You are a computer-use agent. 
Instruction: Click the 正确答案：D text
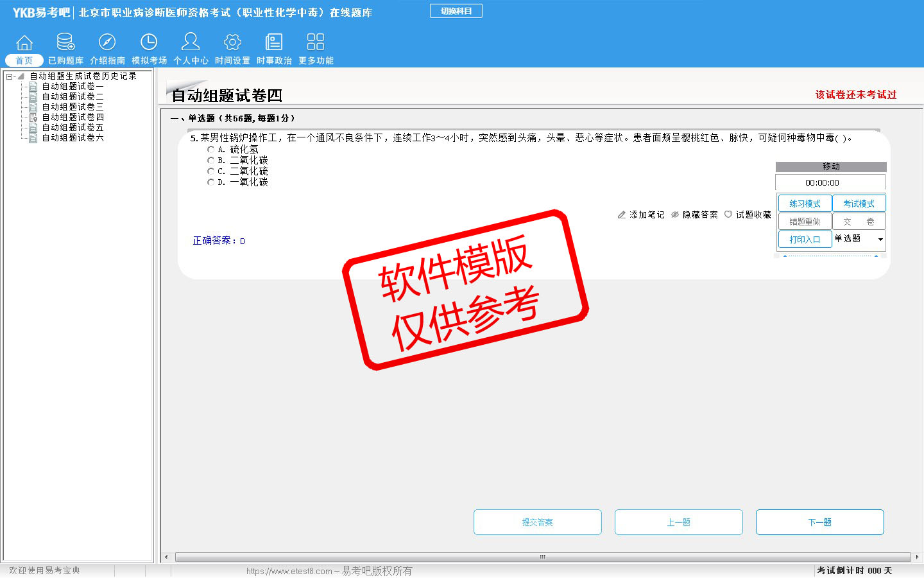(219, 241)
